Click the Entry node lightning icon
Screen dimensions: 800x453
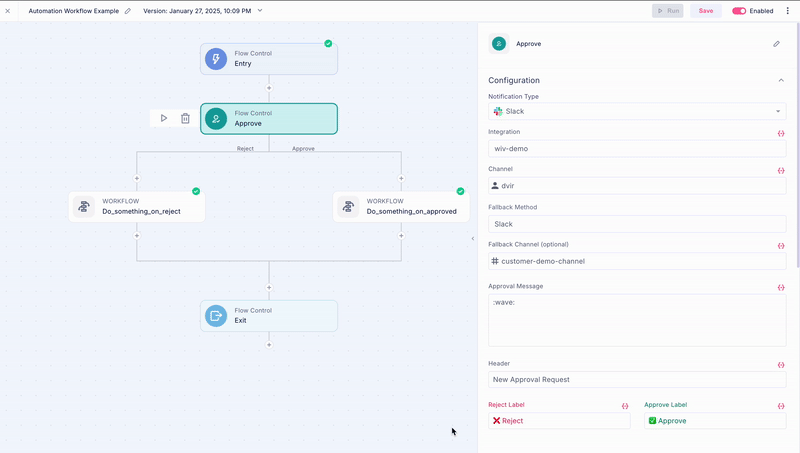216,59
